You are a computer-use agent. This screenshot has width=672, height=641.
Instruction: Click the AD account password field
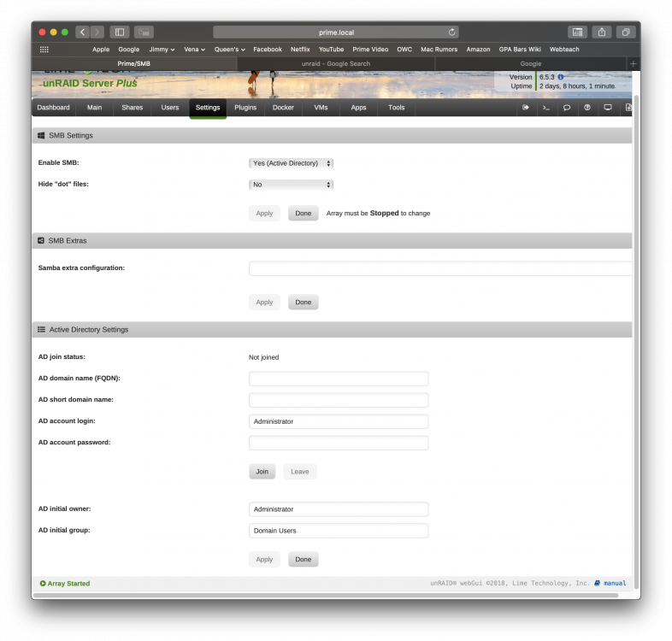[x=339, y=443]
